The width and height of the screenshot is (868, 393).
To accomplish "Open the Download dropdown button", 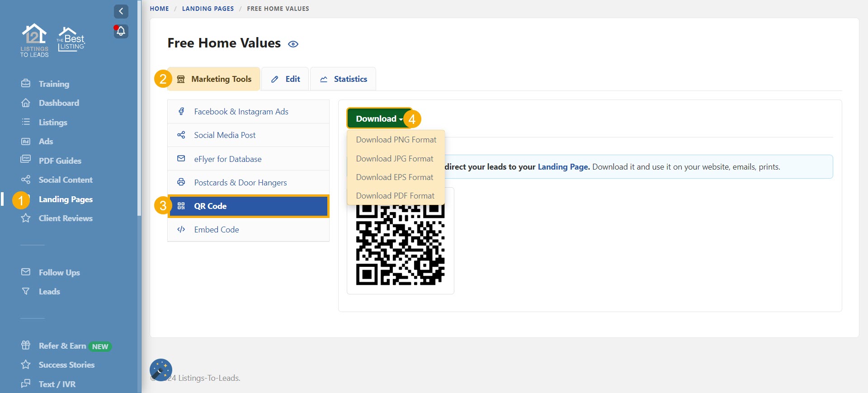I will point(379,119).
